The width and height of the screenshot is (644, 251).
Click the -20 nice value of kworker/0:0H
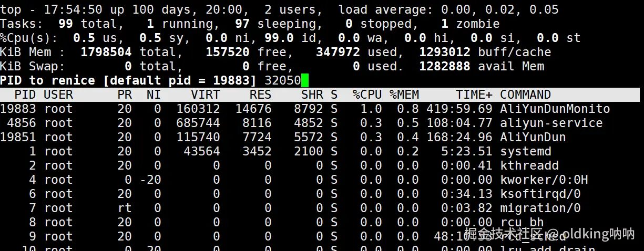(x=150, y=180)
